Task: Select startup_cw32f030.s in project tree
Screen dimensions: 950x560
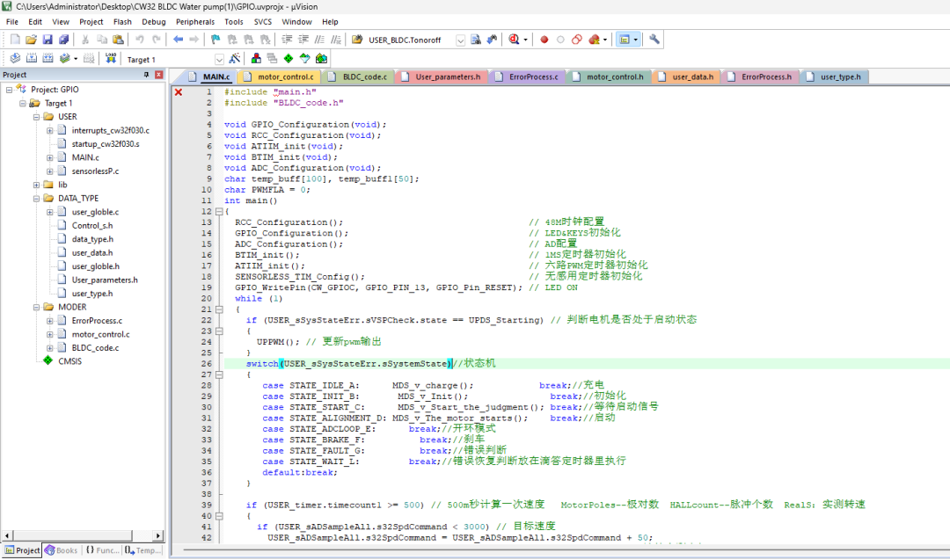Action: [x=106, y=144]
